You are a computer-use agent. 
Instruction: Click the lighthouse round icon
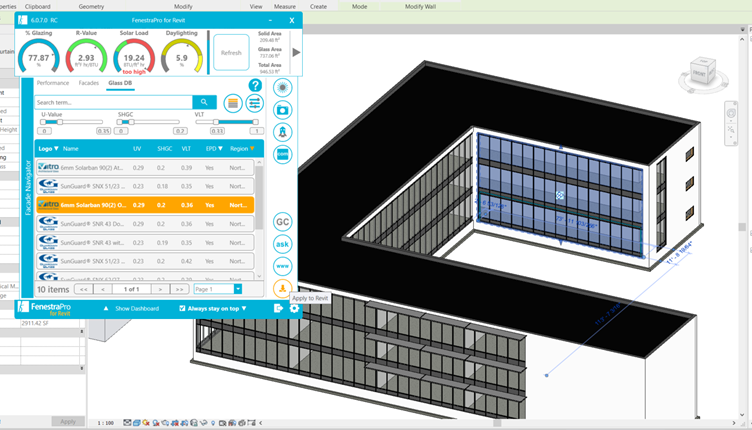(x=282, y=132)
